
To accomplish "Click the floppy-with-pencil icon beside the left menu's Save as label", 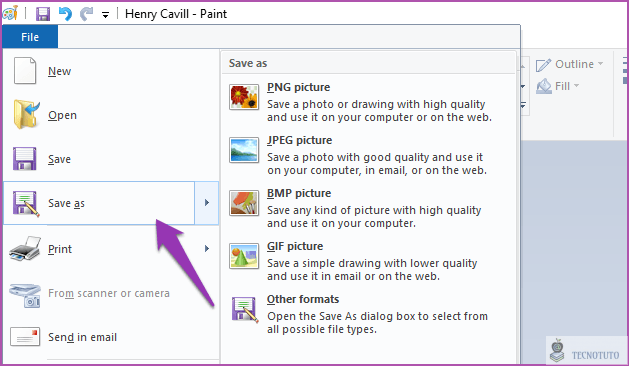I will click(x=26, y=203).
